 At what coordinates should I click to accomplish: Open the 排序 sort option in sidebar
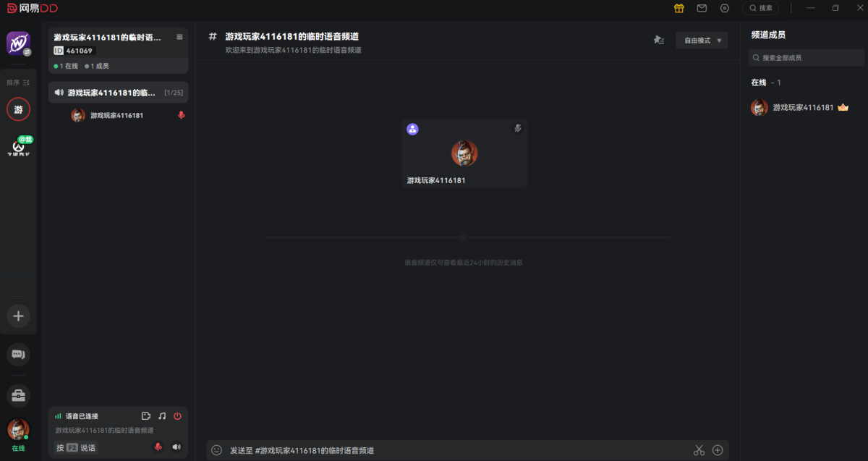[x=18, y=83]
